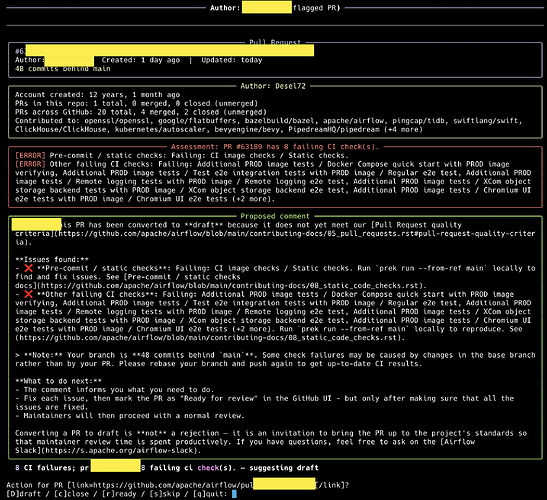Click the 'PRs in this repo: 1 total' line
This screenshot has width=547, height=500.
[136, 104]
